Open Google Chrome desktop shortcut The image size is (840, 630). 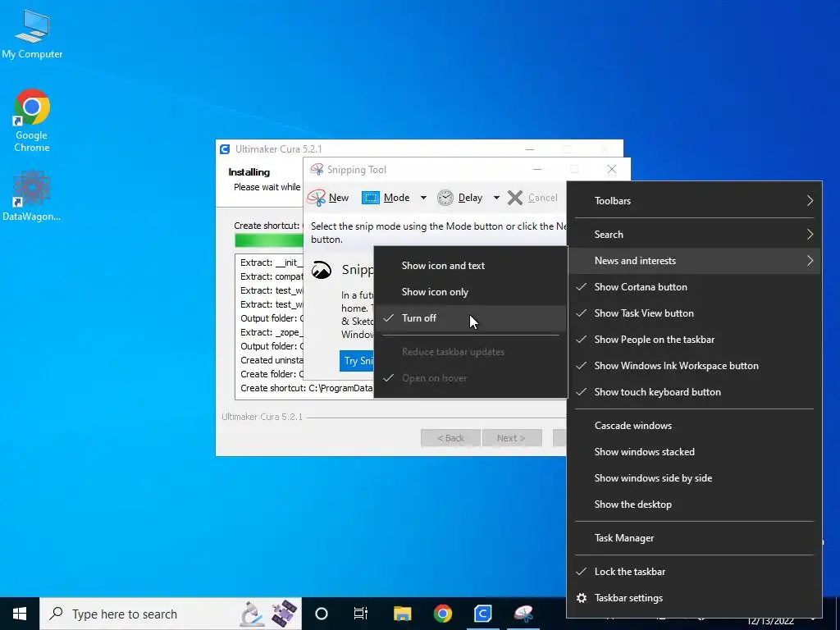[x=32, y=121]
